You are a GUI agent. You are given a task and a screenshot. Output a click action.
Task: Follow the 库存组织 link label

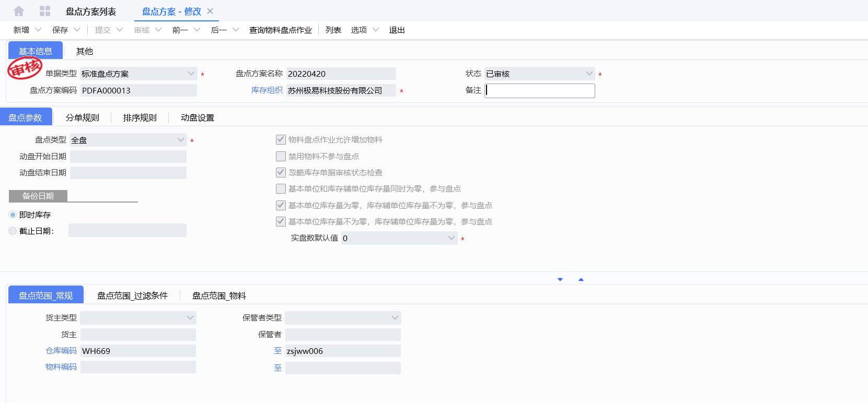[267, 90]
